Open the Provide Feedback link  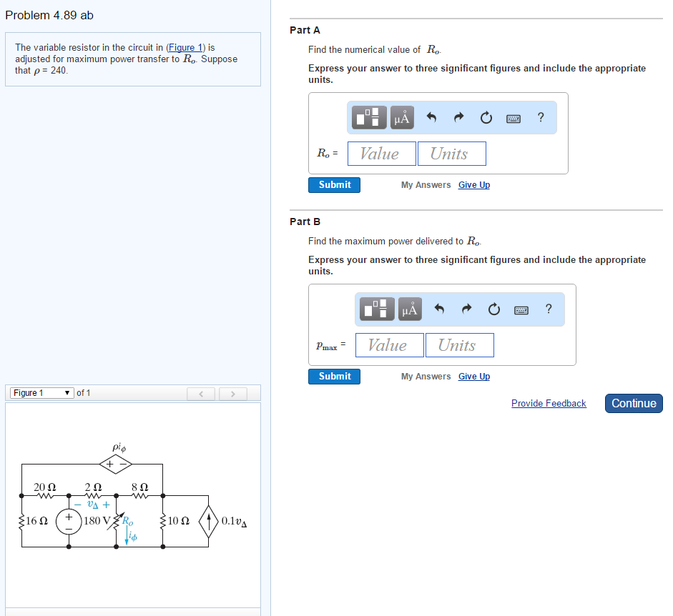click(548, 403)
